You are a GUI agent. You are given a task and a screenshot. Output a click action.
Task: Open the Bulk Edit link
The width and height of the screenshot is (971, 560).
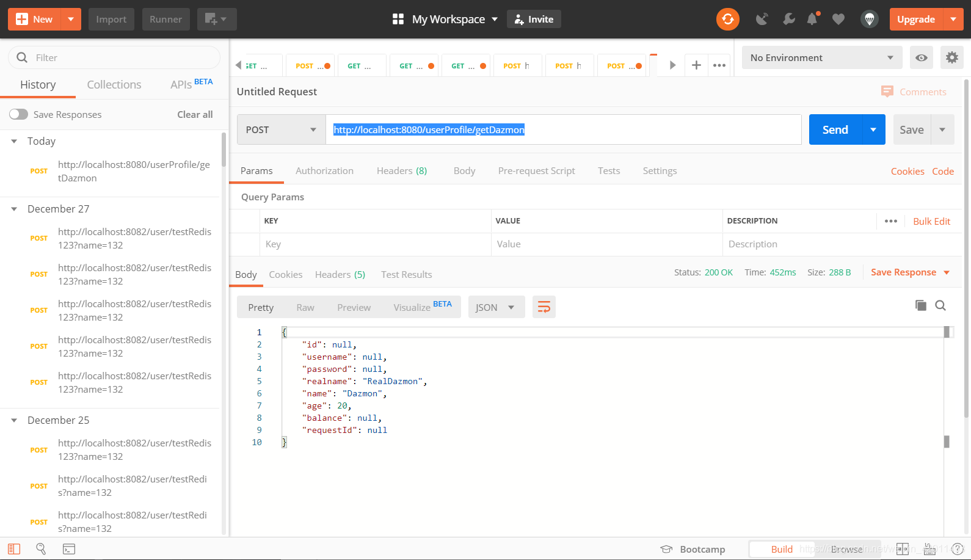931,221
